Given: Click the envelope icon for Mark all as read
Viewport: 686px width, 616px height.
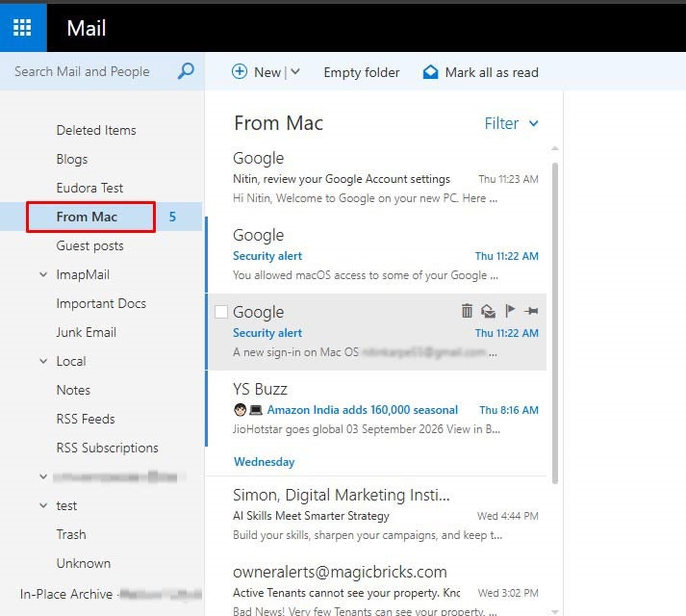Looking at the screenshot, I should point(430,72).
